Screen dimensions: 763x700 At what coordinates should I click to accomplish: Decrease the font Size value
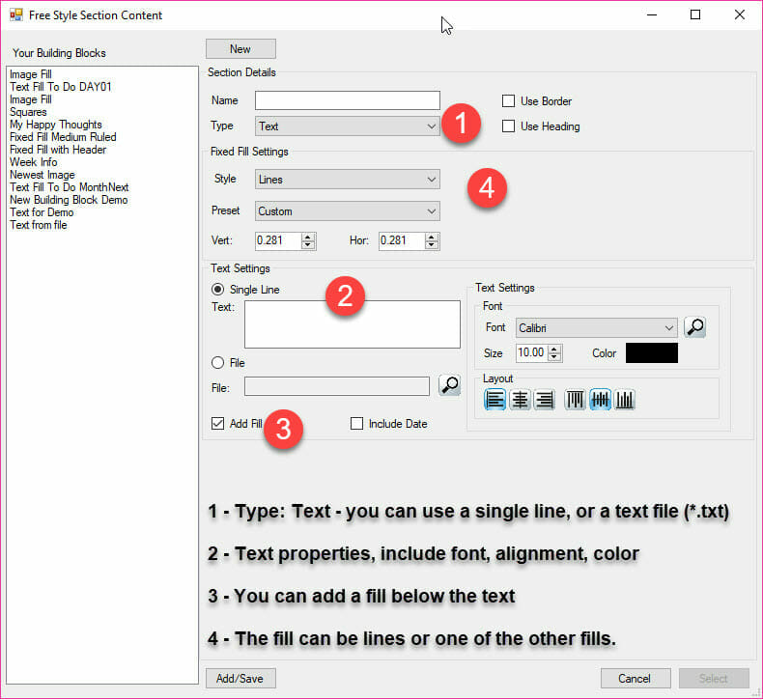pos(553,356)
